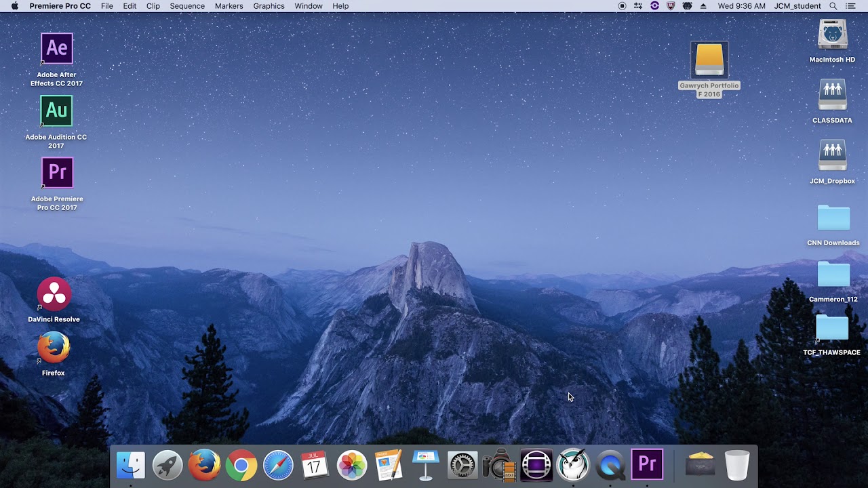This screenshot has width=868, height=488.
Task: Open Keynote from the Dock
Action: [426, 465]
